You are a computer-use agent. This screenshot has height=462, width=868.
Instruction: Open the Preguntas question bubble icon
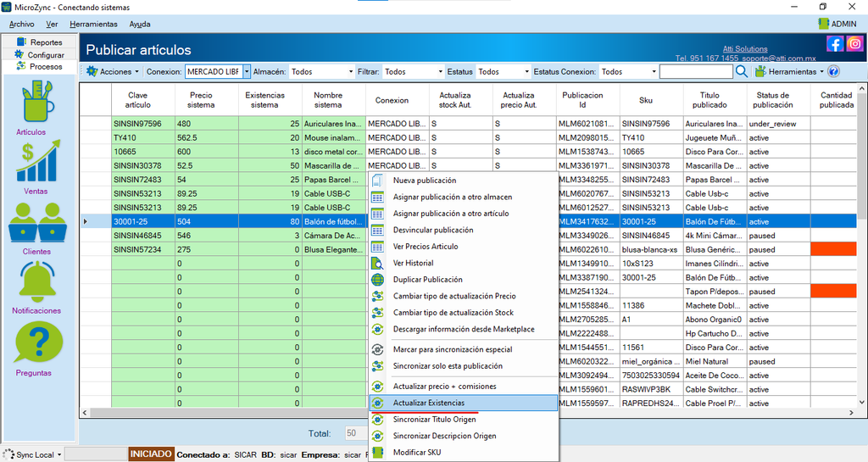pos(38,342)
